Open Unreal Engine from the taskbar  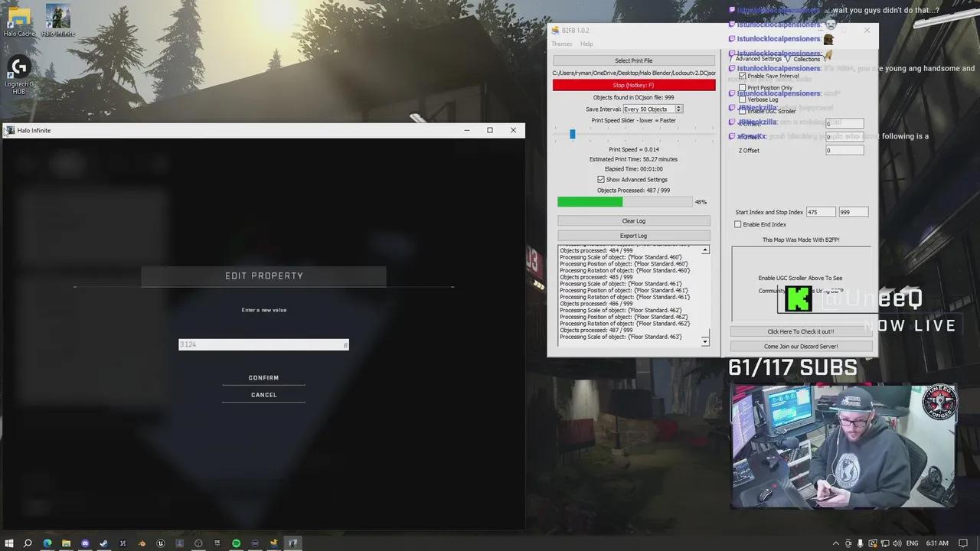(x=161, y=543)
